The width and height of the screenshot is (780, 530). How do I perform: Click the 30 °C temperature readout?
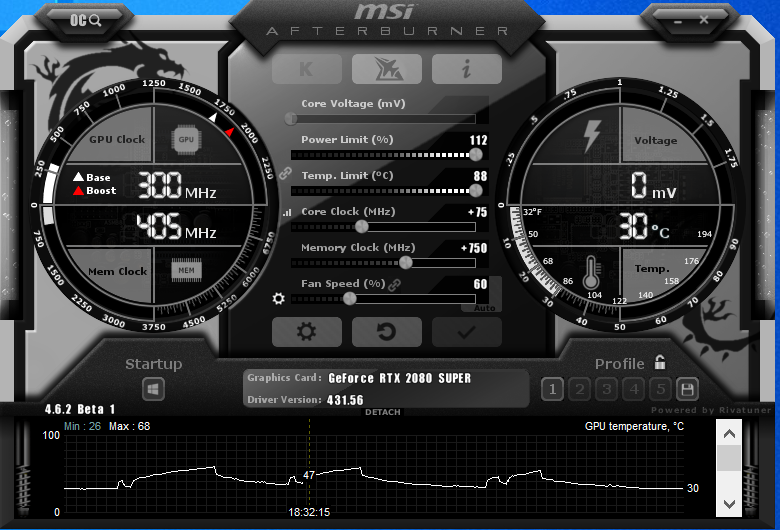click(644, 226)
